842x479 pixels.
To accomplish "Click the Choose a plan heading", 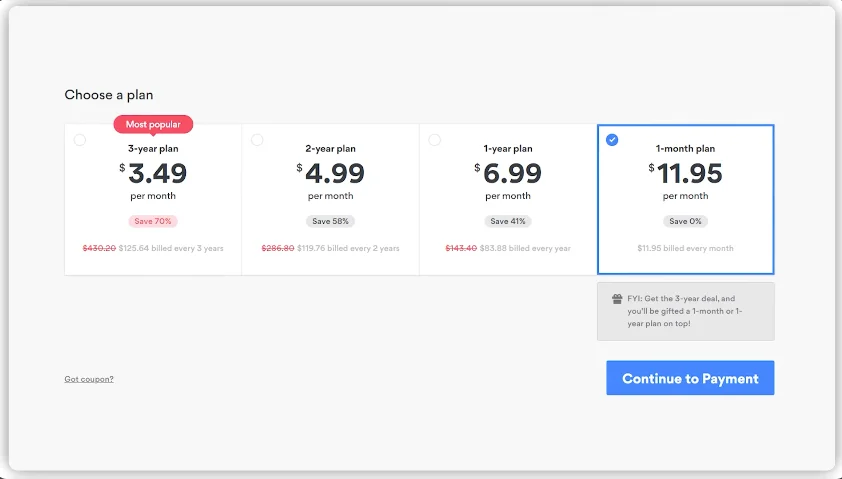I will click(109, 95).
